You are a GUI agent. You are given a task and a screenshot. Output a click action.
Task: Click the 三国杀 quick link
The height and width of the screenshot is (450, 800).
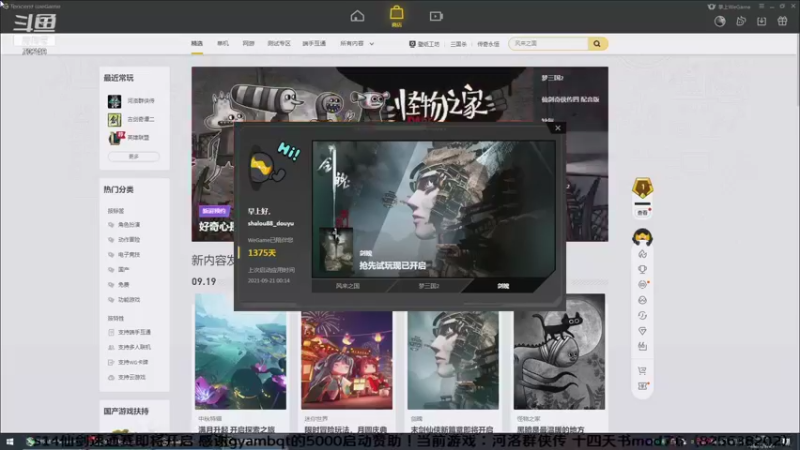pyautogui.click(x=458, y=44)
